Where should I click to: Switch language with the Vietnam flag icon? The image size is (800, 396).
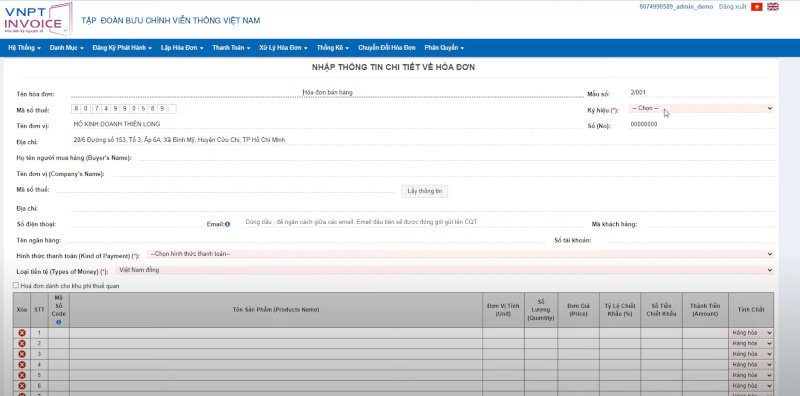757,7
